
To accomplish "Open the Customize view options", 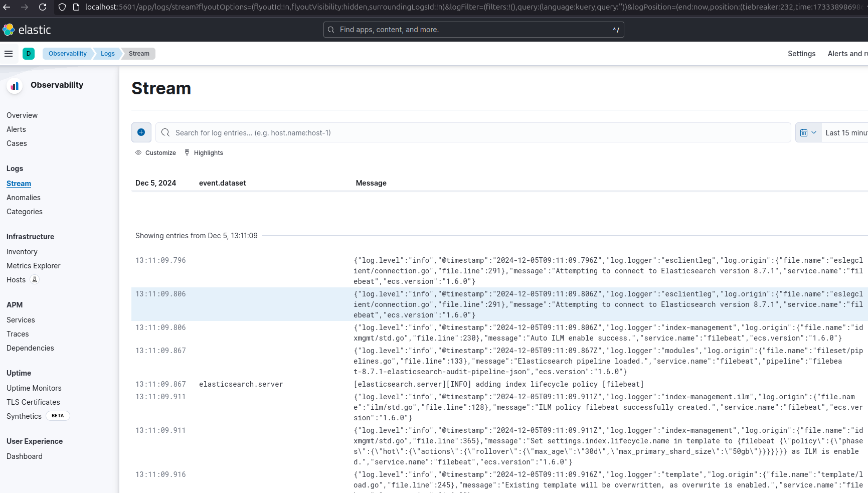I will [155, 153].
